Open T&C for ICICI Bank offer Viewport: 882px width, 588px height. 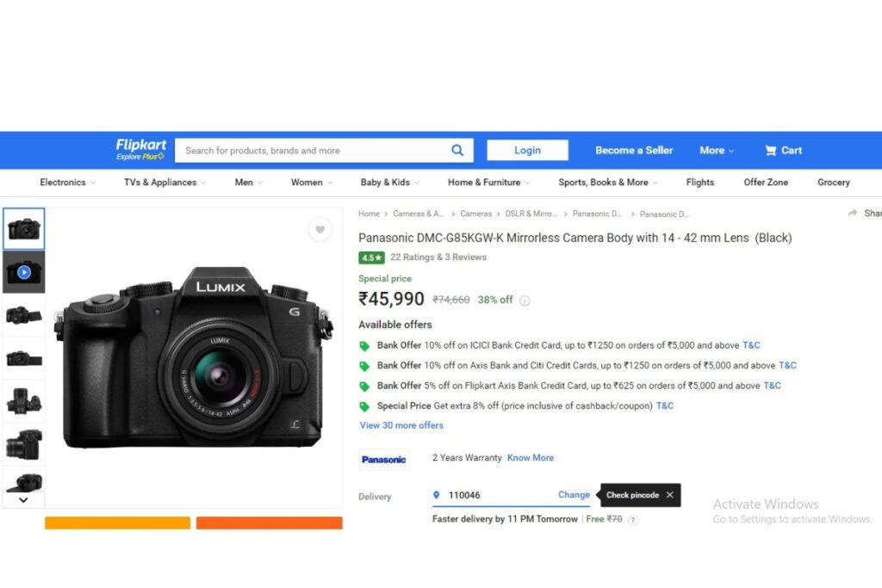(751, 346)
